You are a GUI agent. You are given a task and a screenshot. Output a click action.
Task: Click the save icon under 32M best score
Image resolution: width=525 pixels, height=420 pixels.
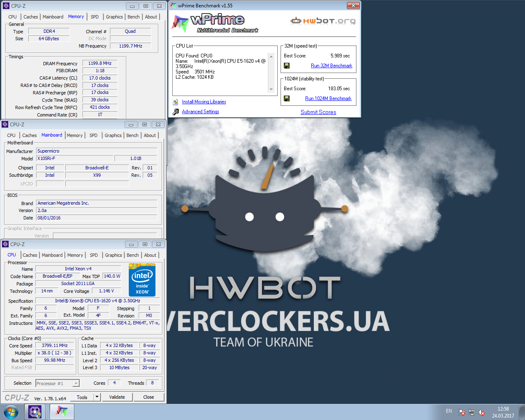click(x=287, y=66)
